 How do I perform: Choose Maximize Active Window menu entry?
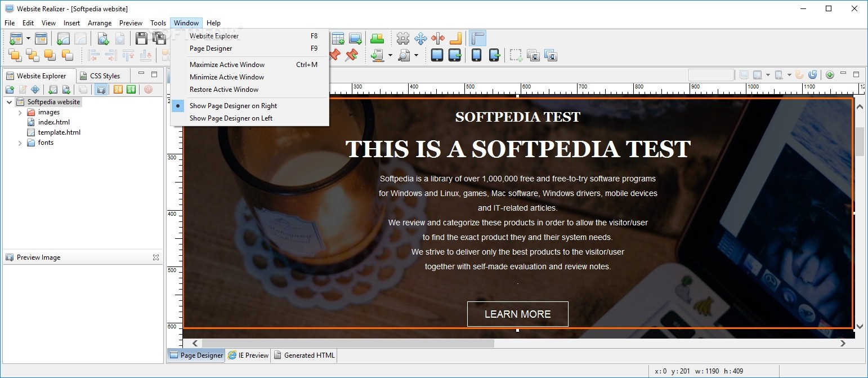click(x=250, y=65)
